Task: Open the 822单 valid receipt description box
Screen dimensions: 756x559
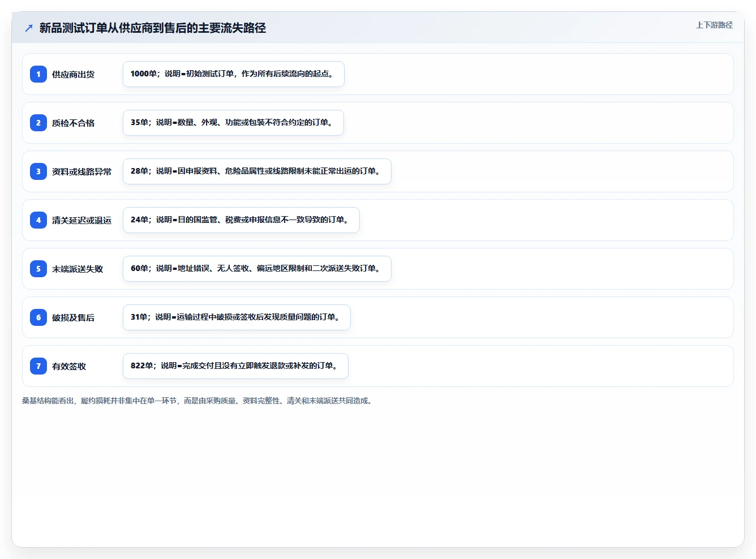Action: coord(235,366)
